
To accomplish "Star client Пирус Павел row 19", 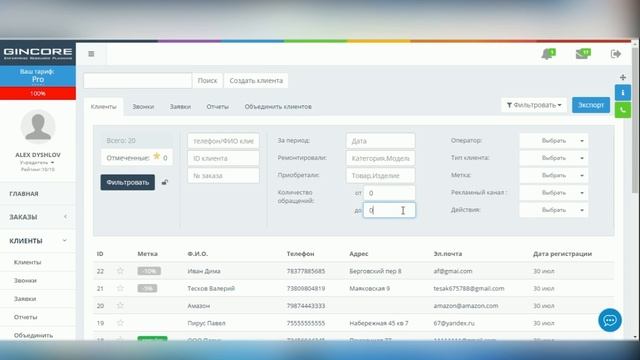I will pyautogui.click(x=120, y=323).
